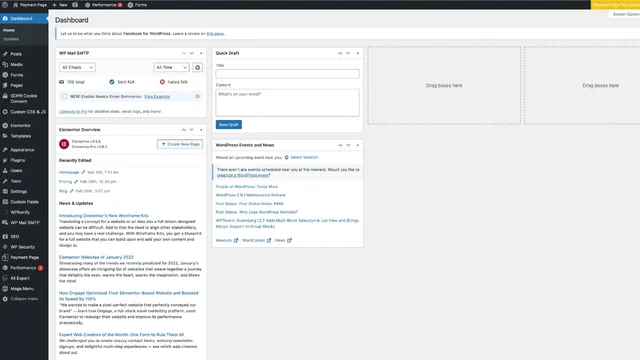
Task: Click the Appearance brush icon
Action: pos(5,150)
